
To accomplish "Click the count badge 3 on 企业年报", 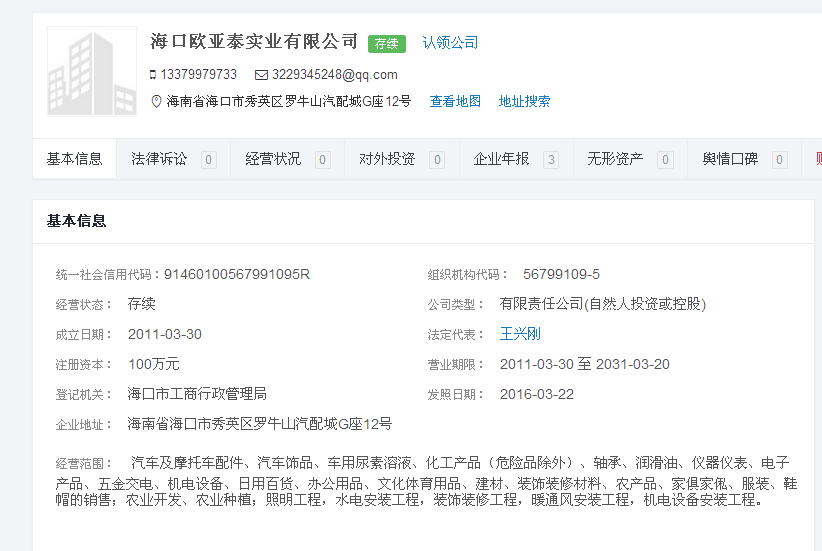I will pyautogui.click(x=551, y=160).
